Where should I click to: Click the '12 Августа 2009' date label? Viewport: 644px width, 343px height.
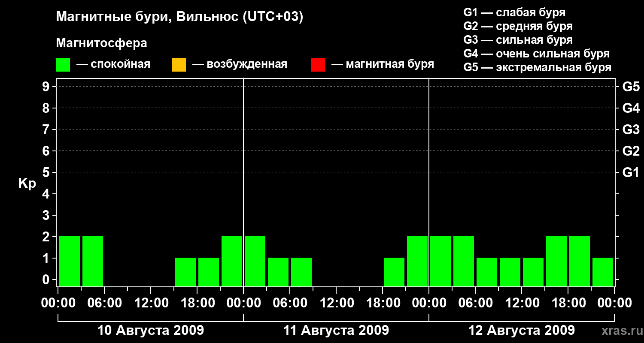click(522, 331)
